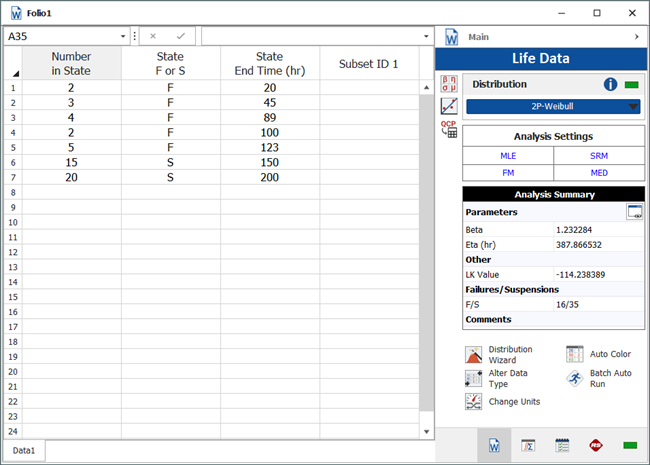Viewport: 650px width, 465px height.
Task: Select the State End Time (hr) column header
Action: pyautogui.click(x=269, y=63)
